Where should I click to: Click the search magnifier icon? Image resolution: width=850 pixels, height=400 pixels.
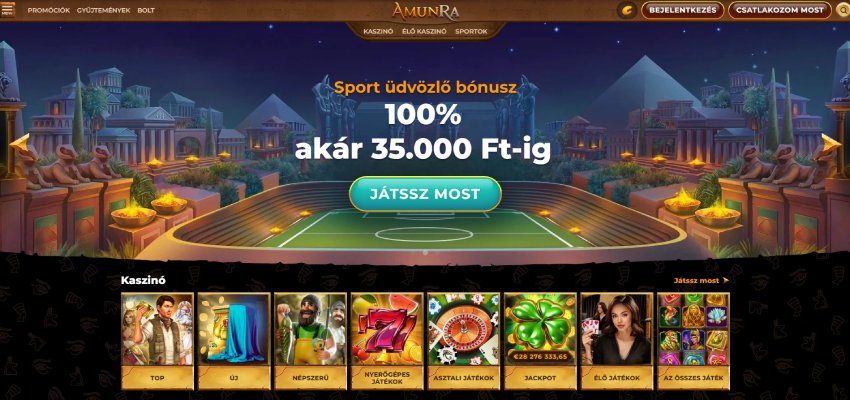click(x=842, y=10)
